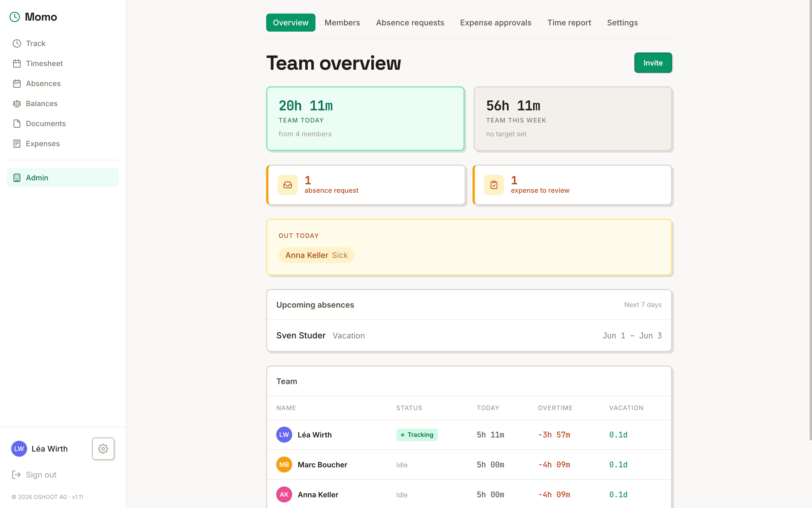The height and width of the screenshot is (508, 812).
Task: Click Léa Wirth's -3h 57m overtime
Action: [554, 435]
